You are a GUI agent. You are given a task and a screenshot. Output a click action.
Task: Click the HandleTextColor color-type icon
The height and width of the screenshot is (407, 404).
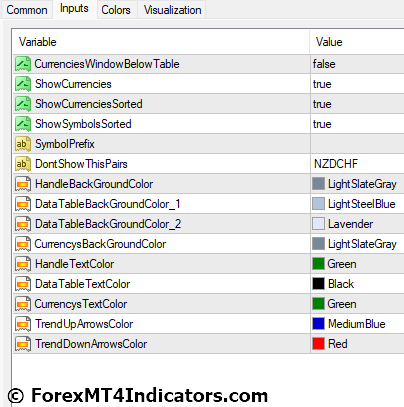pyautogui.click(x=23, y=264)
